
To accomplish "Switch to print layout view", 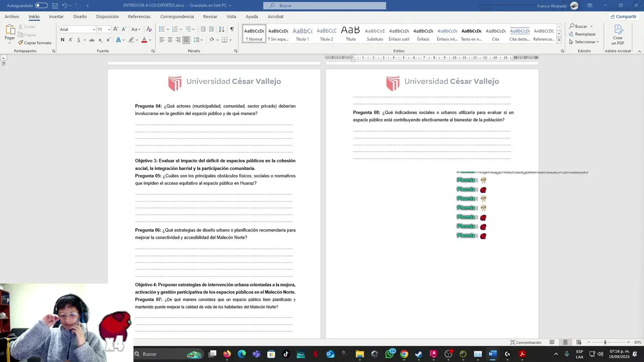I will pyautogui.click(x=565, y=342).
